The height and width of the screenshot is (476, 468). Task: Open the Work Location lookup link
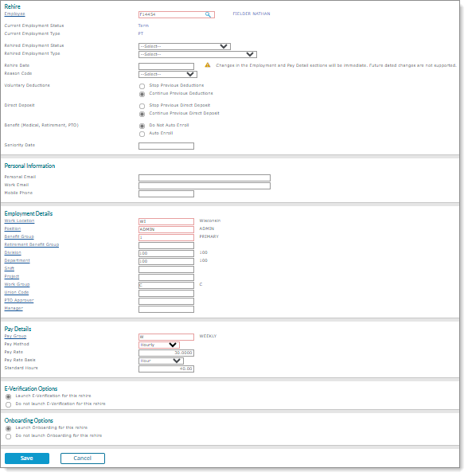19,220
